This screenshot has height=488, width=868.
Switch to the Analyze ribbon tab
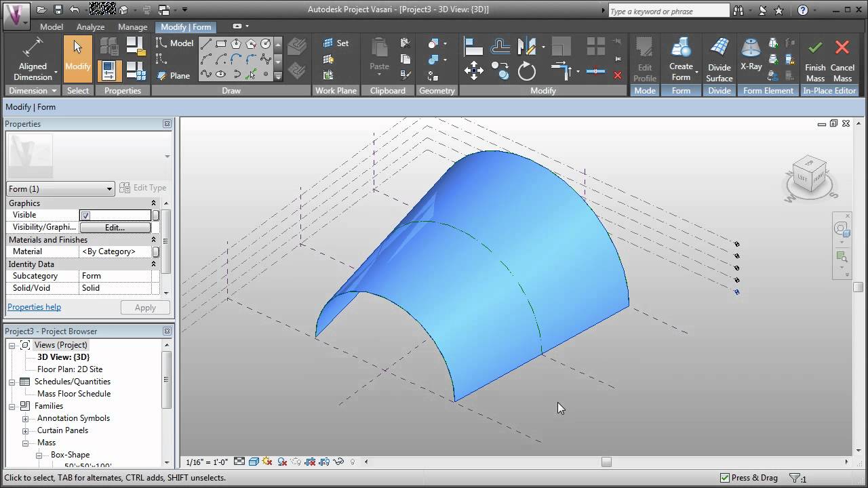[90, 26]
